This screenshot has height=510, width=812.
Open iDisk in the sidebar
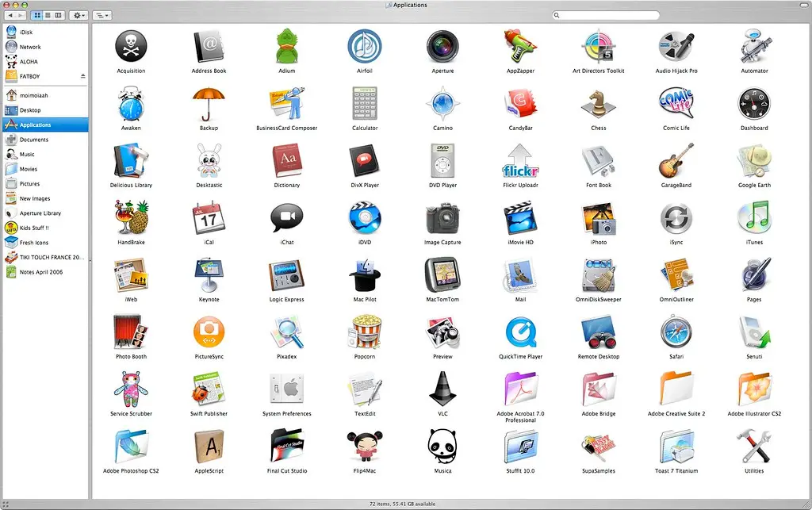[45, 32]
